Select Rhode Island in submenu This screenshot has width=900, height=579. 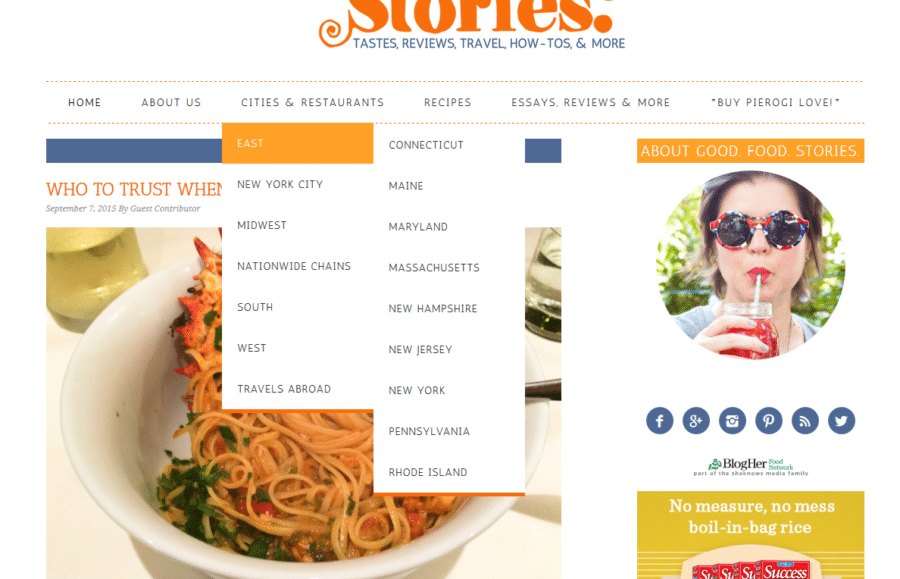coord(428,472)
